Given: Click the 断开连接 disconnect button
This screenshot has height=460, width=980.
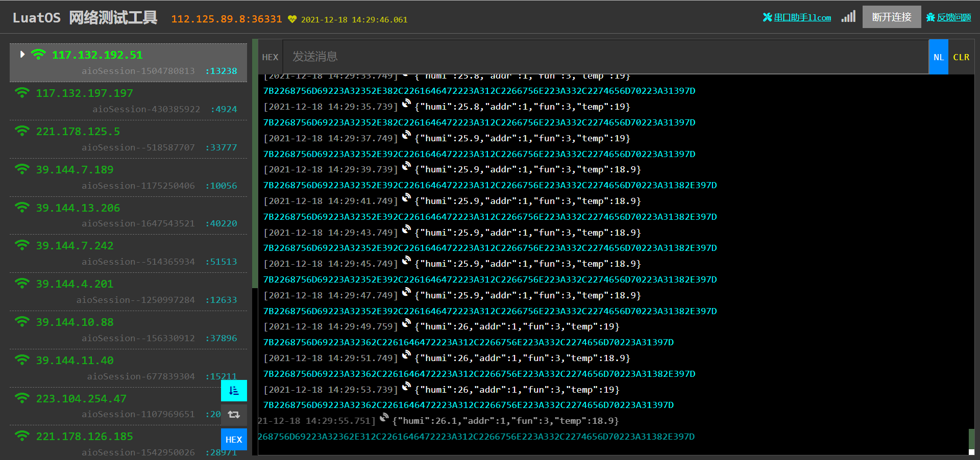Looking at the screenshot, I should [892, 17].
